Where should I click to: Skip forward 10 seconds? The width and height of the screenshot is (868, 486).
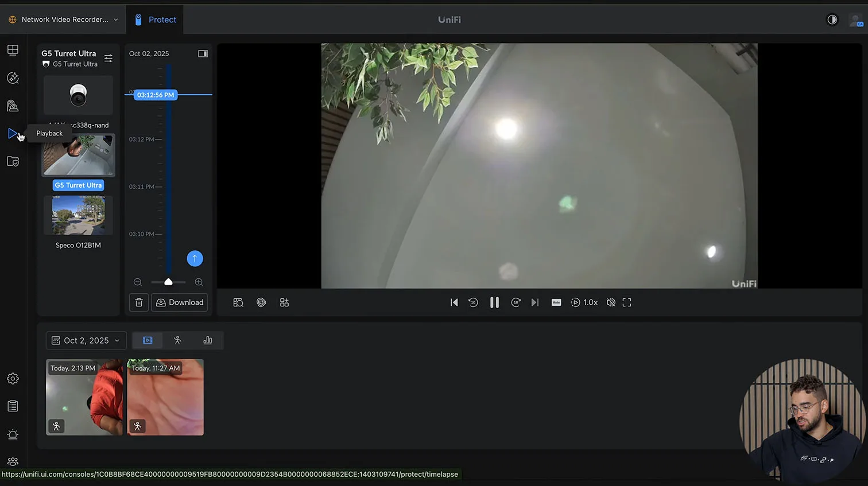tap(516, 302)
